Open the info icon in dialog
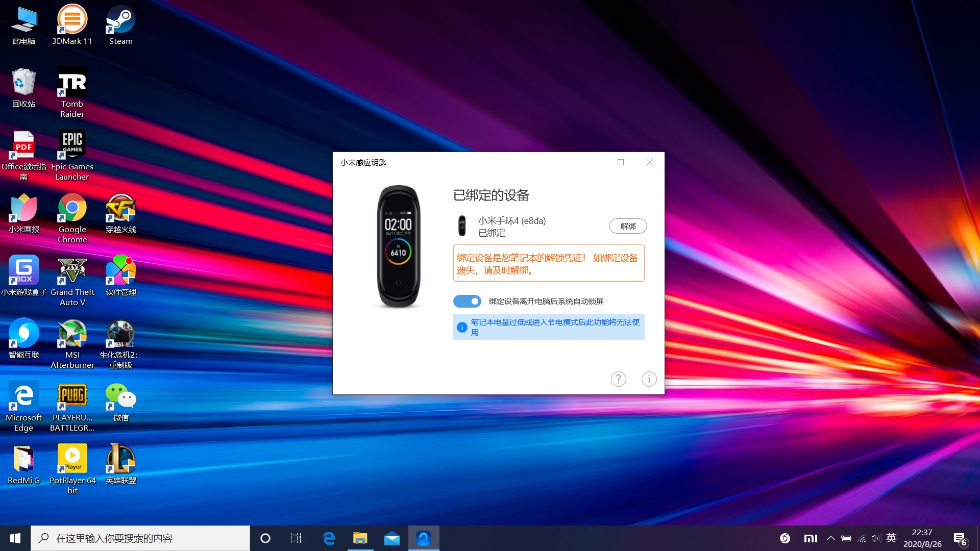The width and height of the screenshot is (980, 551). click(649, 379)
